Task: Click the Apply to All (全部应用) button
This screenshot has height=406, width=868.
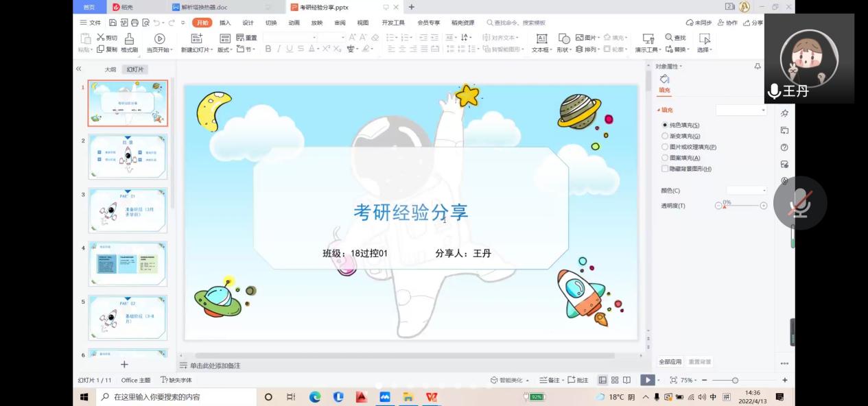Action: click(x=670, y=361)
